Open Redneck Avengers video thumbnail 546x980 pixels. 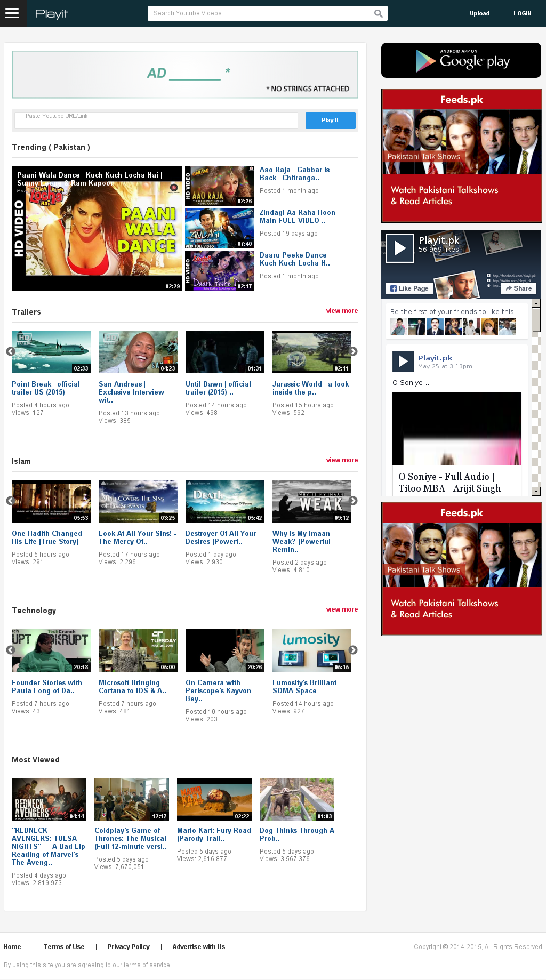49,800
